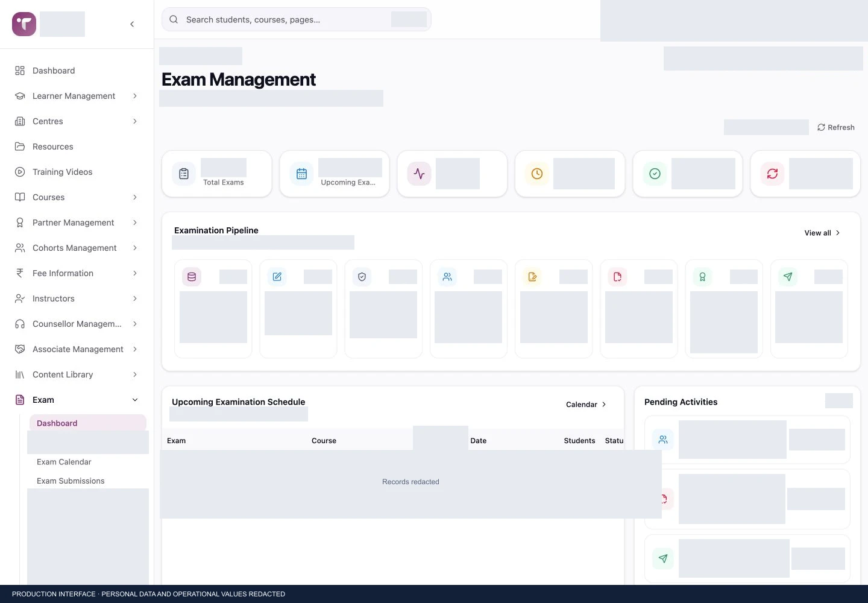
Task: Click the blue edit pencil pipeline icon
Action: [277, 277]
